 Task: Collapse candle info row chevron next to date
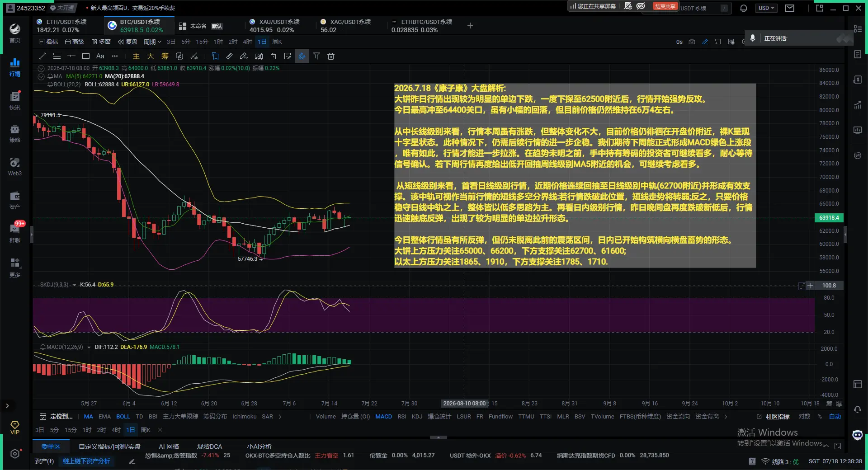click(41, 68)
